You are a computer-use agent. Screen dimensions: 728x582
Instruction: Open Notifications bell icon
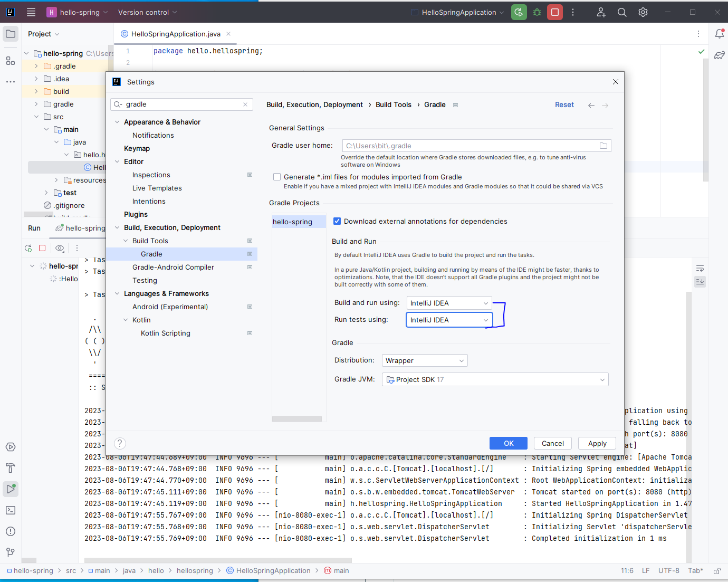click(719, 34)
